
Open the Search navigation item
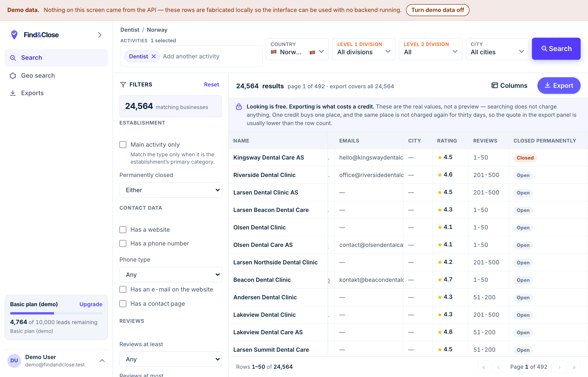[x=56, y=58]
